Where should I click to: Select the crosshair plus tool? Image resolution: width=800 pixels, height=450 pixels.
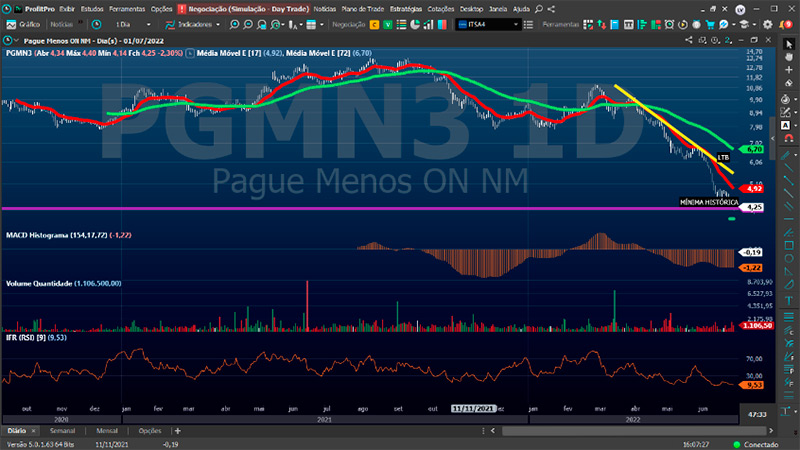tap(789, 69)
